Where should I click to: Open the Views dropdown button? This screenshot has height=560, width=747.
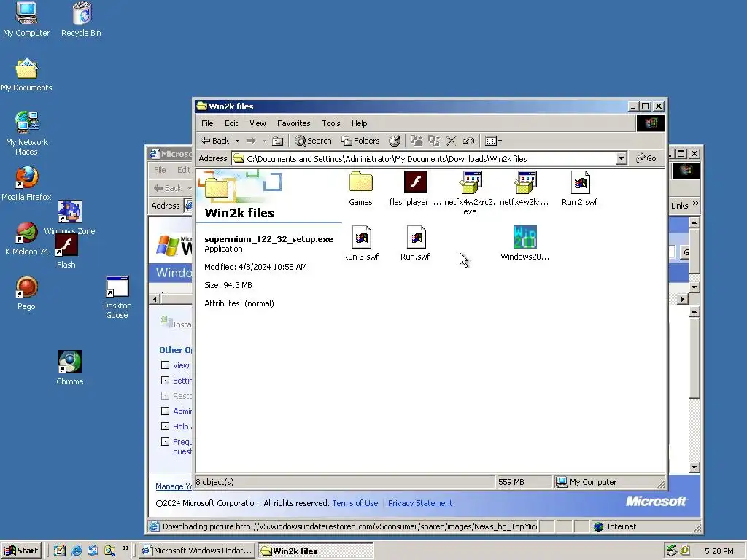coord(493,141)
